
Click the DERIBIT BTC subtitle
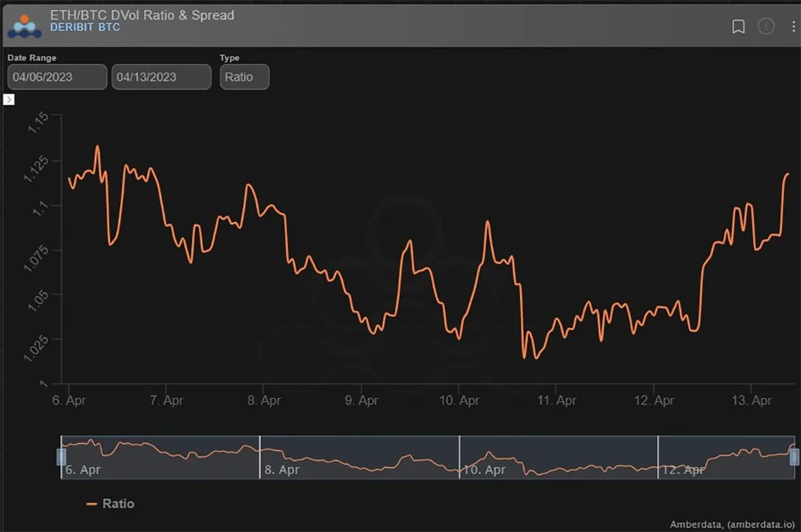point(85,27)
